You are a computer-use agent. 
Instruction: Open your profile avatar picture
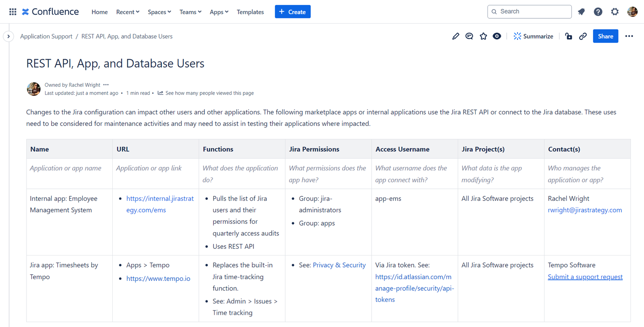(632, 11)
